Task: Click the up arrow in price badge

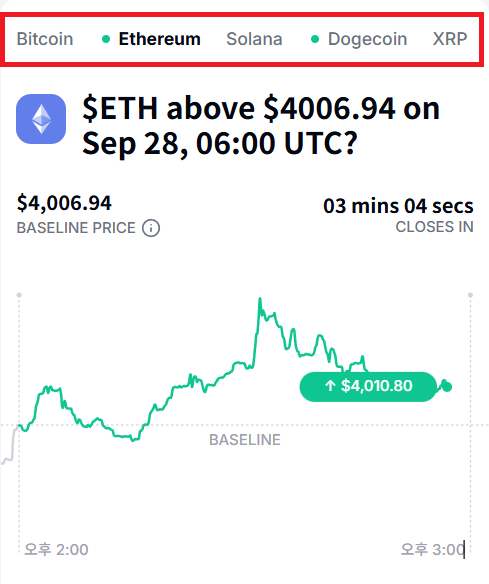Action: click(x=330, y=385)
